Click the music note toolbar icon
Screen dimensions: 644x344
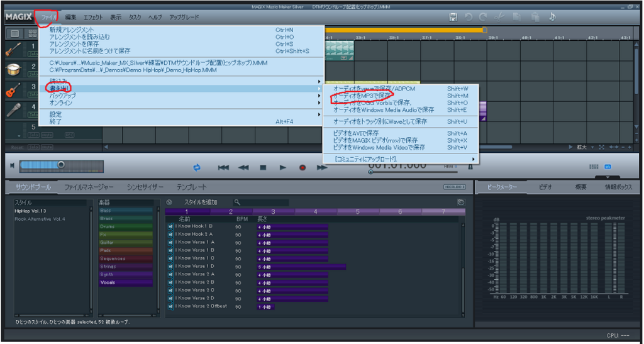click(x=552, y=17)
